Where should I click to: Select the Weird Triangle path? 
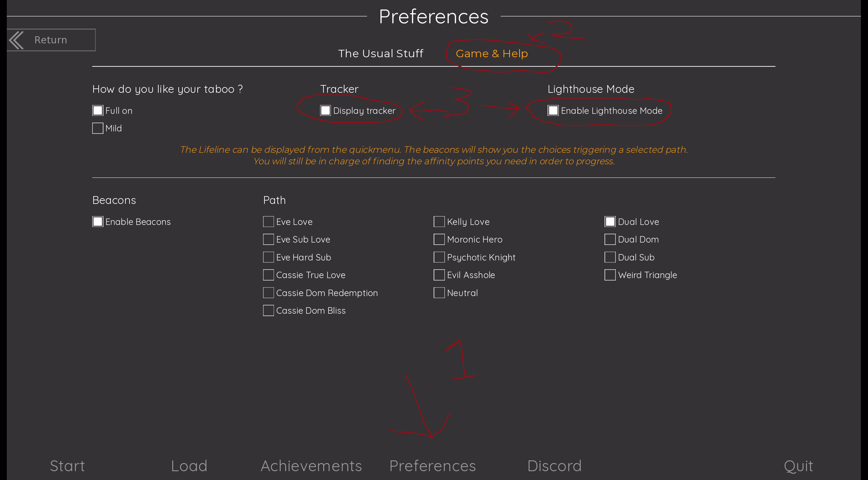pos(610,275)
